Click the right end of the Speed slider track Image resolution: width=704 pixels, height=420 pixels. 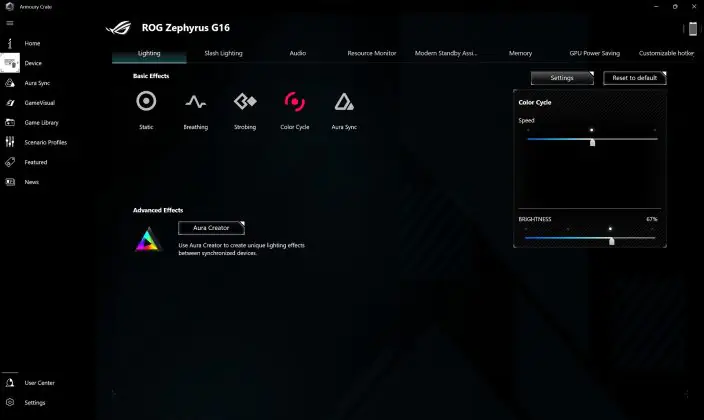[x=656, y=139]
